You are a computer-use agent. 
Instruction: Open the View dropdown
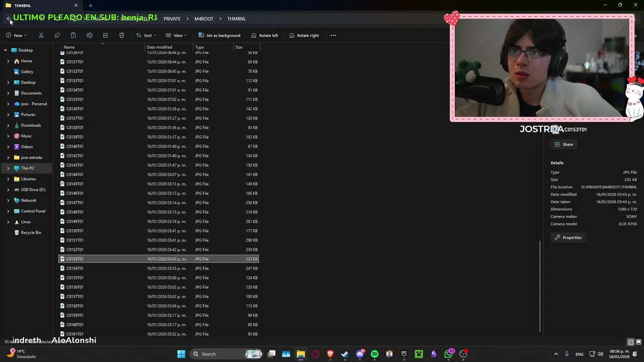[x=176, y=35]
